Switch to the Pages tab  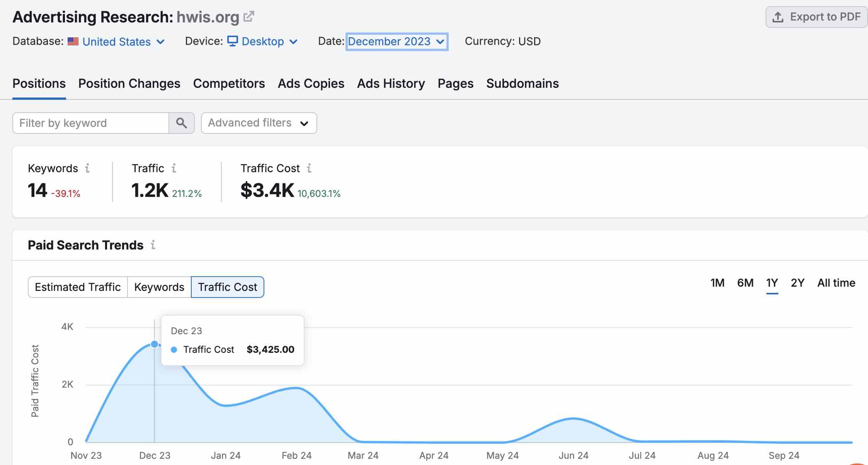click(455, 84)
